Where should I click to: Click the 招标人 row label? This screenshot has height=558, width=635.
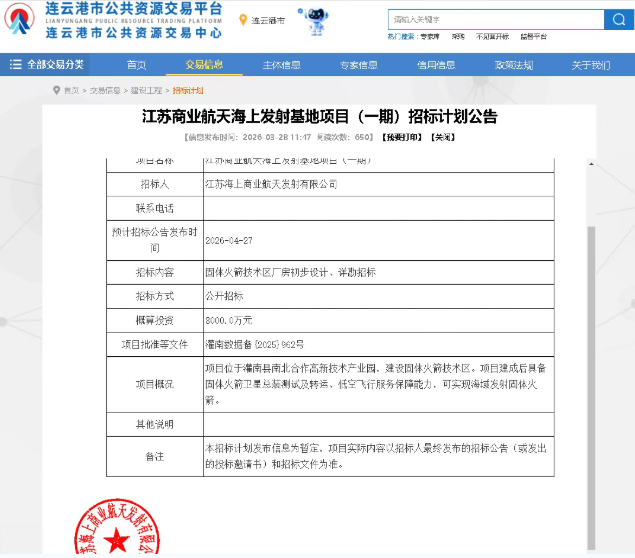point(154,184)
